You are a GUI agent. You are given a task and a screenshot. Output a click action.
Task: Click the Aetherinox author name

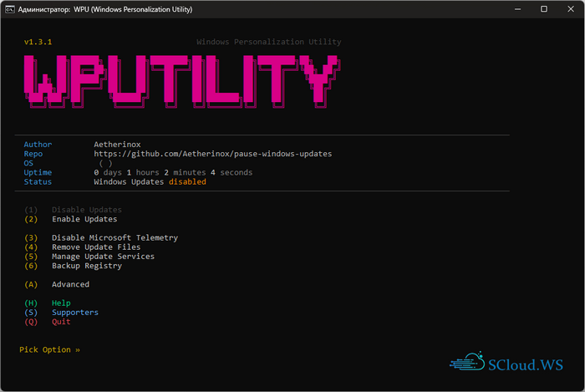pyautogui.click(x=117, y=145)
